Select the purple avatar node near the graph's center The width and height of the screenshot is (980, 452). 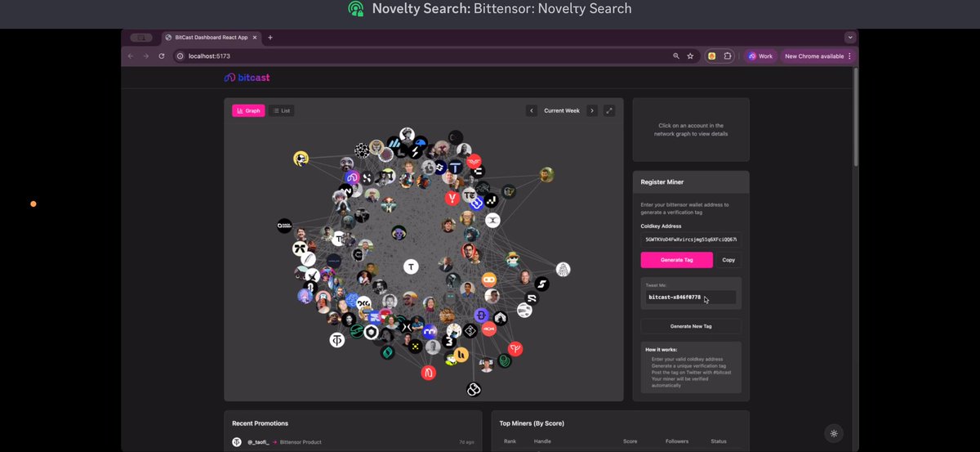point(399,233)
